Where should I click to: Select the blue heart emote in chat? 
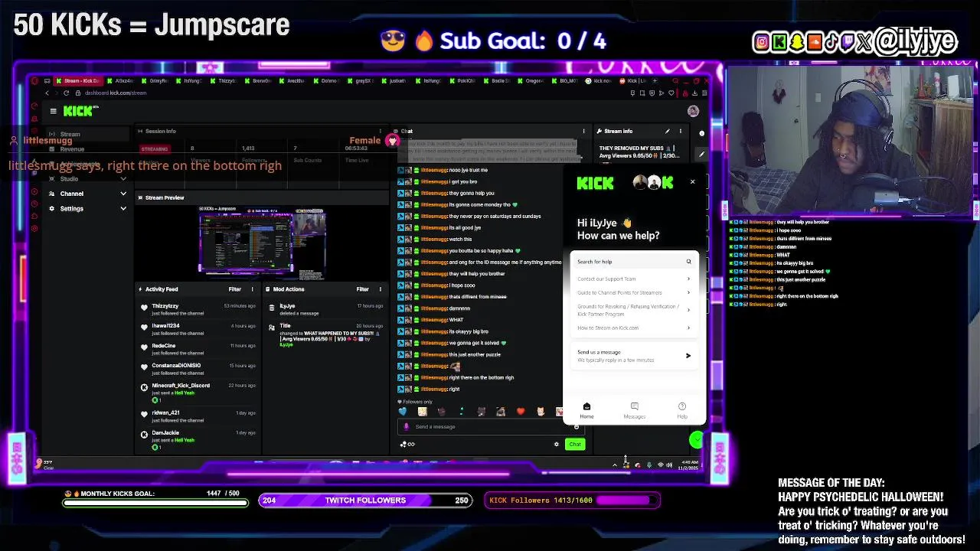pyautogui.click(x=403, y=412)
